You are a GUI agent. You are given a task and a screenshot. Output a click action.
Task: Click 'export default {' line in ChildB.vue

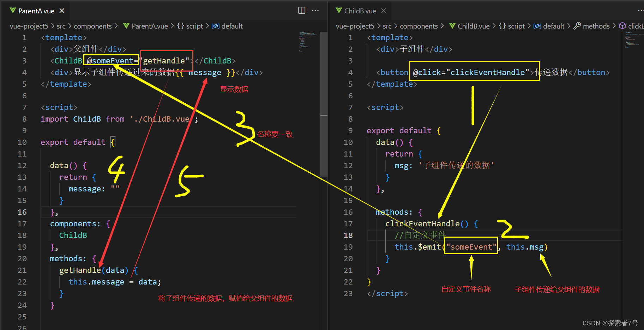(404, 130)
